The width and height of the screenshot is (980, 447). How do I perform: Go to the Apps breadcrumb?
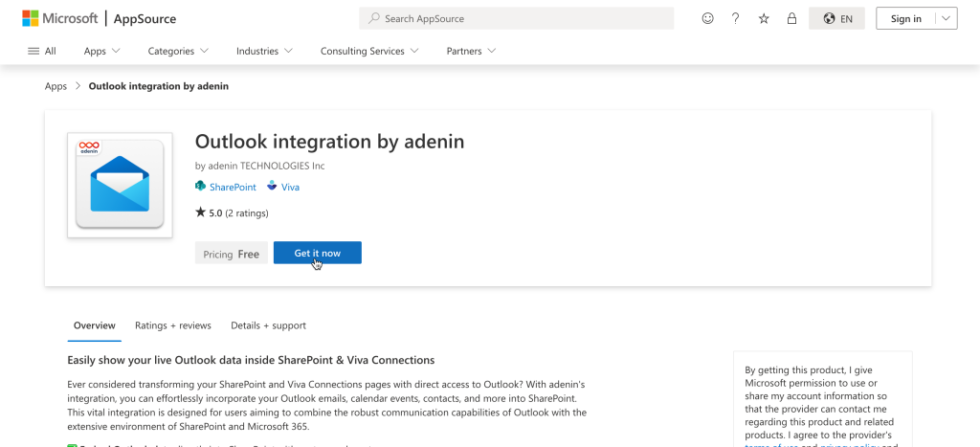click(x=56, y=85)
